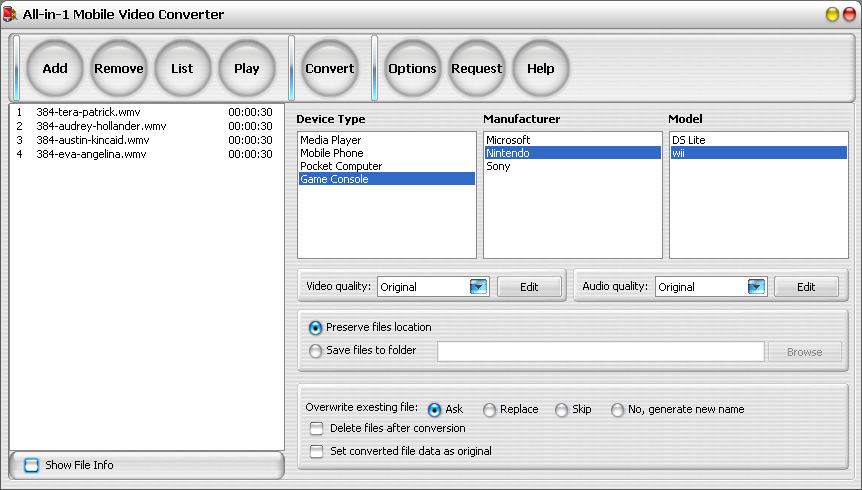The image size is (862, 490).
Task: Click the Add toolbar button
Action: point(55,69)
